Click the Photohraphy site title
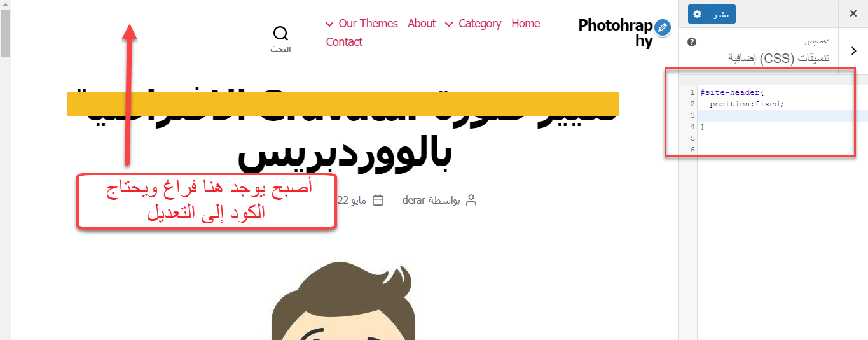The image size is (868, 340). click(616, 33)
